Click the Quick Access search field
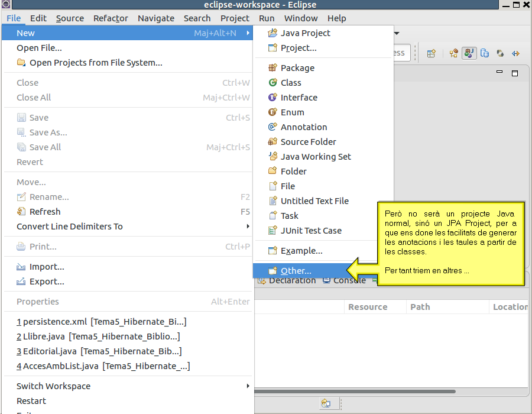This screenshot has height=414, width=532. click(401, 53)
